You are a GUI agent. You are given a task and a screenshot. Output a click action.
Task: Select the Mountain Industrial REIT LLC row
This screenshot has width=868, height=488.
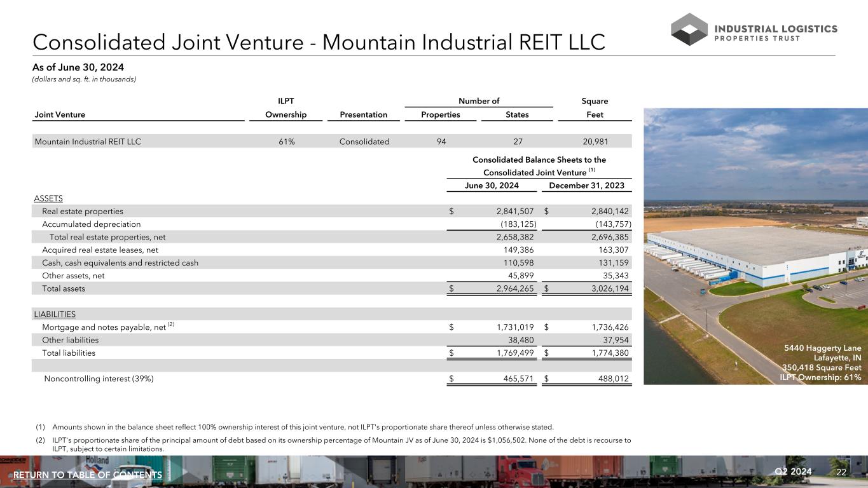88,142
